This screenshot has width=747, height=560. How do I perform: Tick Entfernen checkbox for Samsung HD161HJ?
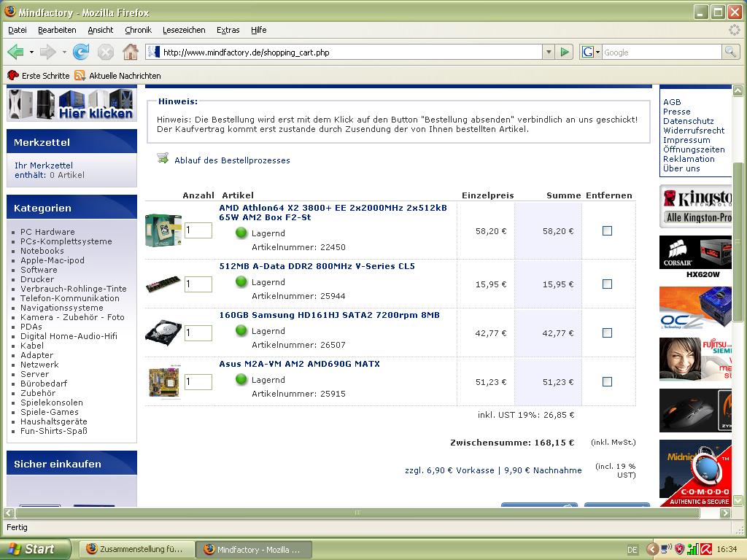(x=607, y=332)
